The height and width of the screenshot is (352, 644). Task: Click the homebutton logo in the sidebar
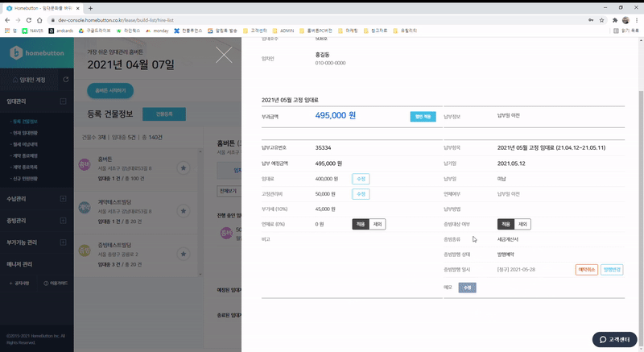(x=37, y=53)
